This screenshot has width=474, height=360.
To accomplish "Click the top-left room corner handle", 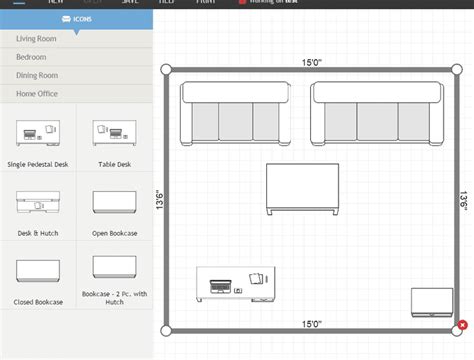I will point(166,70).
